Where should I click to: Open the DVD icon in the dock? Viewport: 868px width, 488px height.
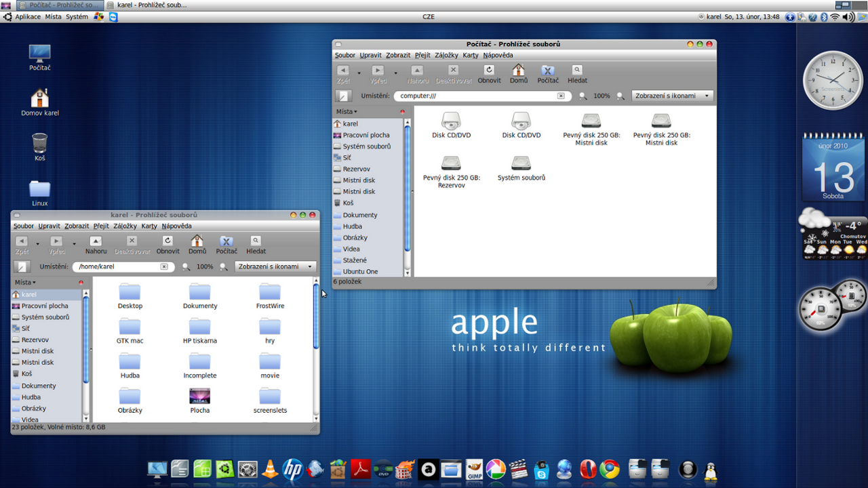(383, 469)
